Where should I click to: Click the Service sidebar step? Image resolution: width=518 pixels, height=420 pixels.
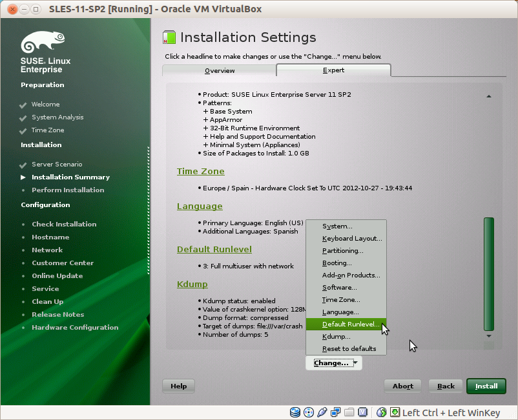click(x=45, y=288)
